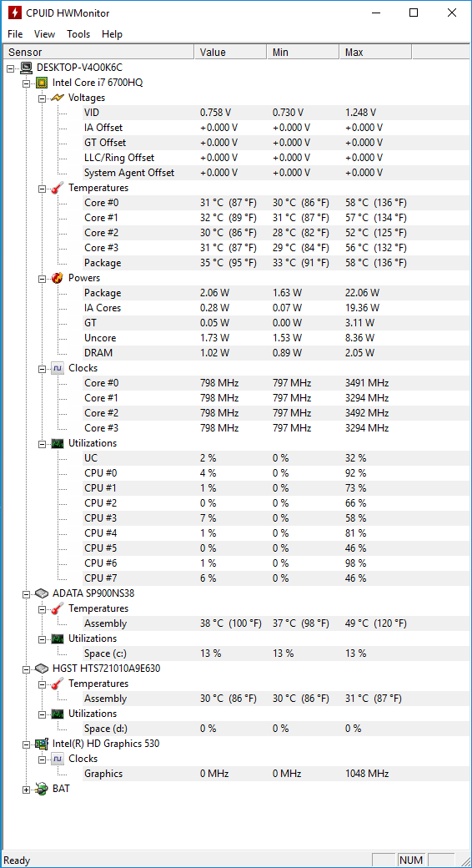Click the Powers flame icon
472x868 pixels.
[x=57, y=278]
